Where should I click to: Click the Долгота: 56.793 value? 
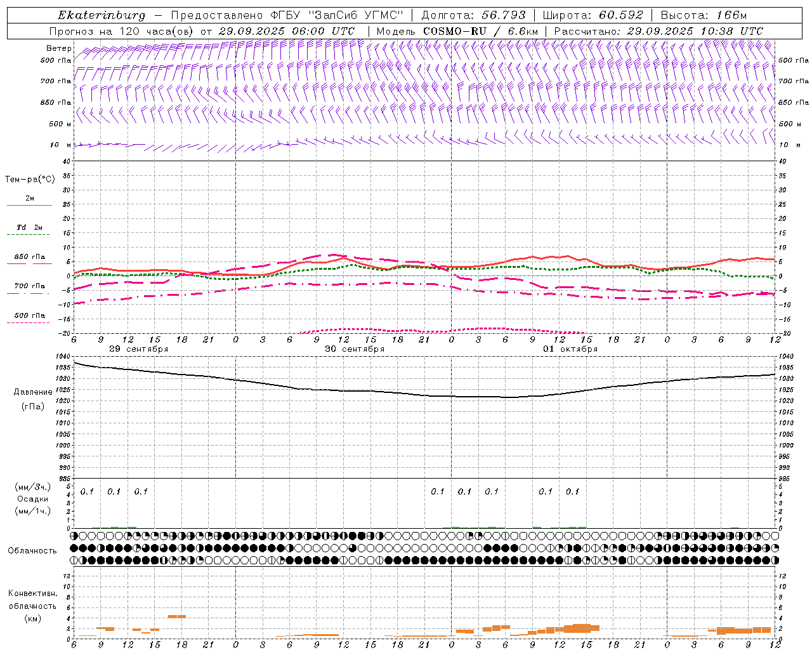[x=473, y=15]
